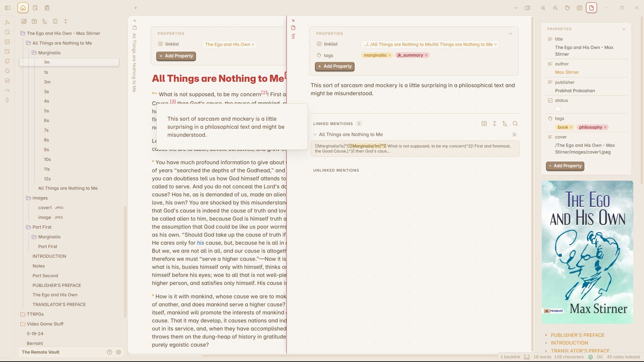Switch to the bookmarks sidebar tab

coord(47,8)
